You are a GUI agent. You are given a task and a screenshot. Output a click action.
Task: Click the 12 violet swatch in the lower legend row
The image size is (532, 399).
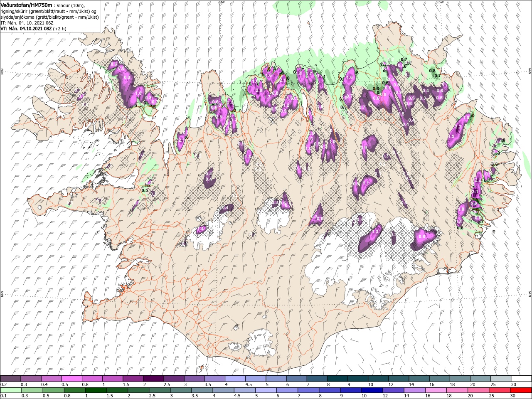[x=394, y=390]
